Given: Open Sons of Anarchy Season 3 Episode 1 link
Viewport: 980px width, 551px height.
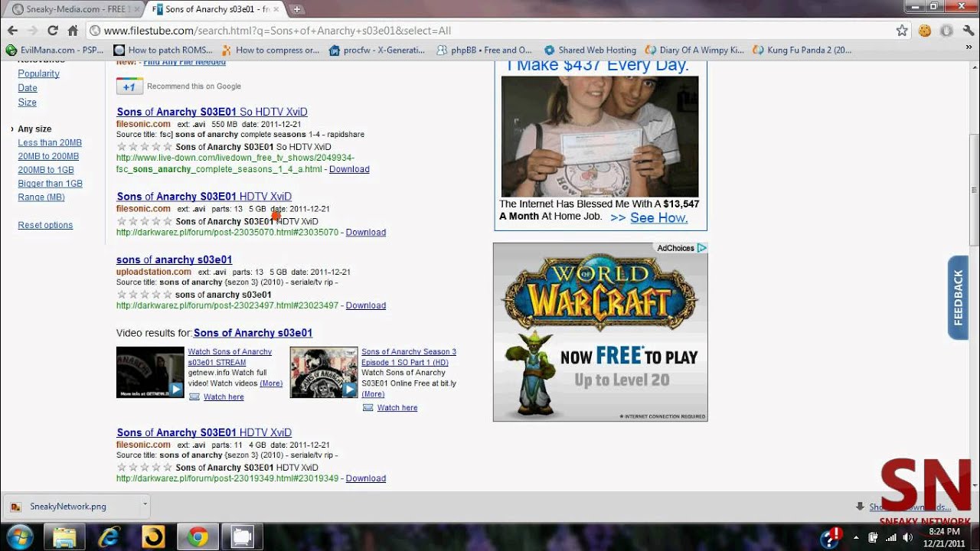Looking at the screenshot, I should (409, 357).
